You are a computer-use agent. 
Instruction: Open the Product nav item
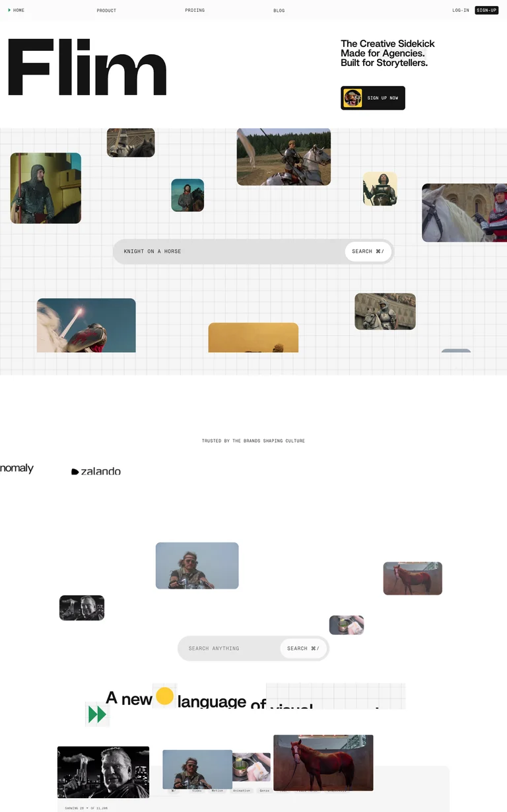coord(106,11)
